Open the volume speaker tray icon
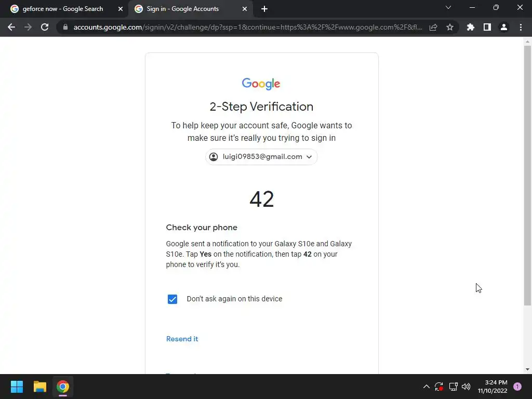Screen dimensions: 532x399 [x=466, y=387]
